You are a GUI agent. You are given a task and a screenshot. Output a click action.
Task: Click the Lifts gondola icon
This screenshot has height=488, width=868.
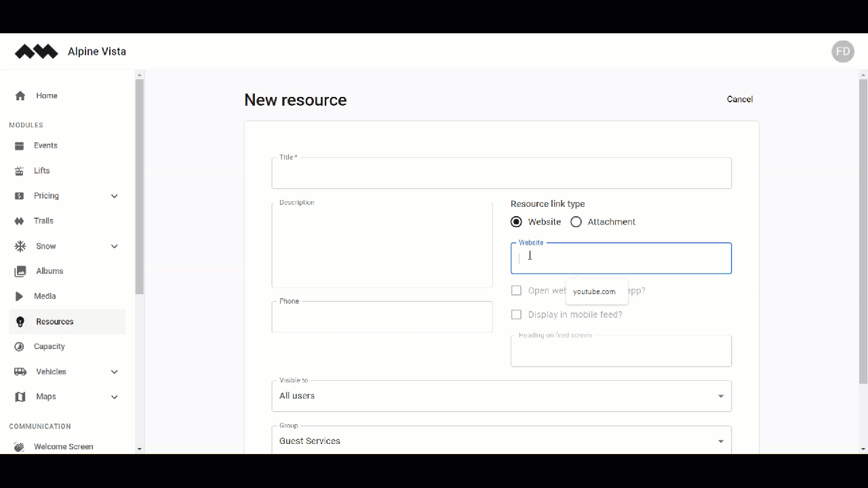click(x=19, y=171)
